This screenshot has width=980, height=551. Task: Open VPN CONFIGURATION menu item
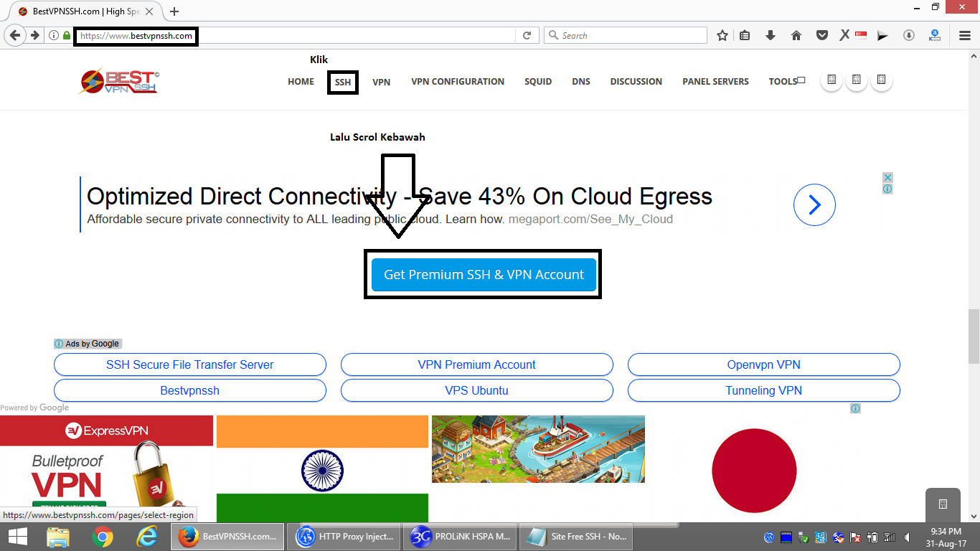click(x=458, y=82)
